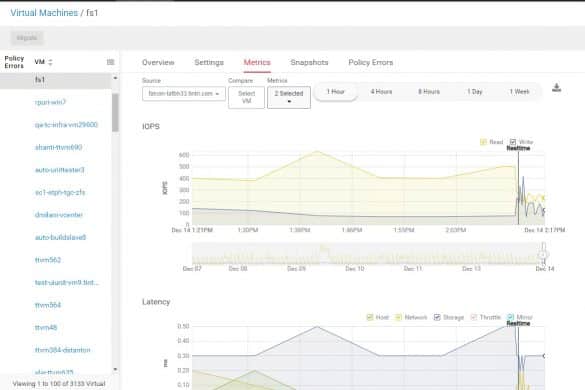Toggle the Write series checkbox in IOPS chart
585x390 pixels.
tap(513, 142)
